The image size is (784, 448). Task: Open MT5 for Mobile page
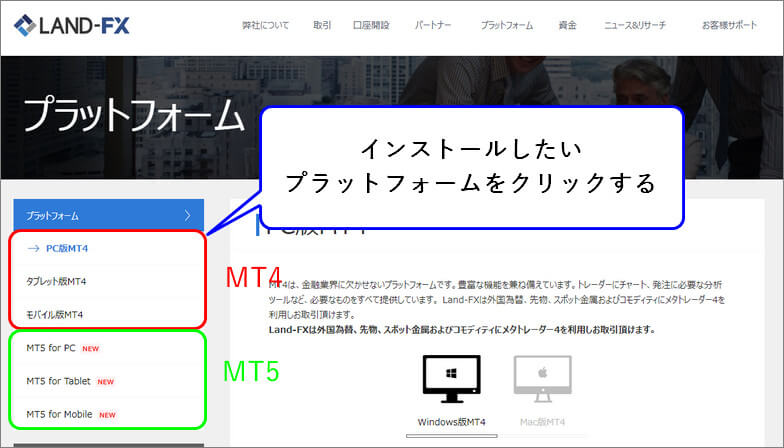[60, 414]
